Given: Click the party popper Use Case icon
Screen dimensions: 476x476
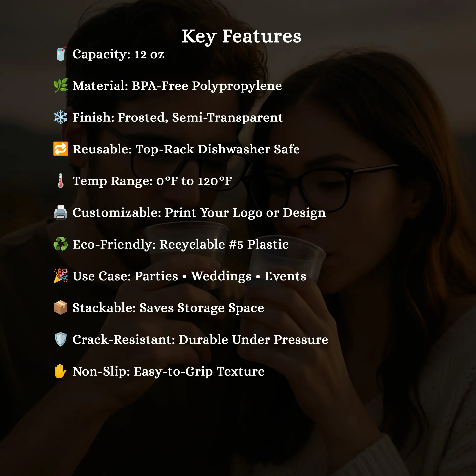Looking at the screenshot, I should point(61,276).
